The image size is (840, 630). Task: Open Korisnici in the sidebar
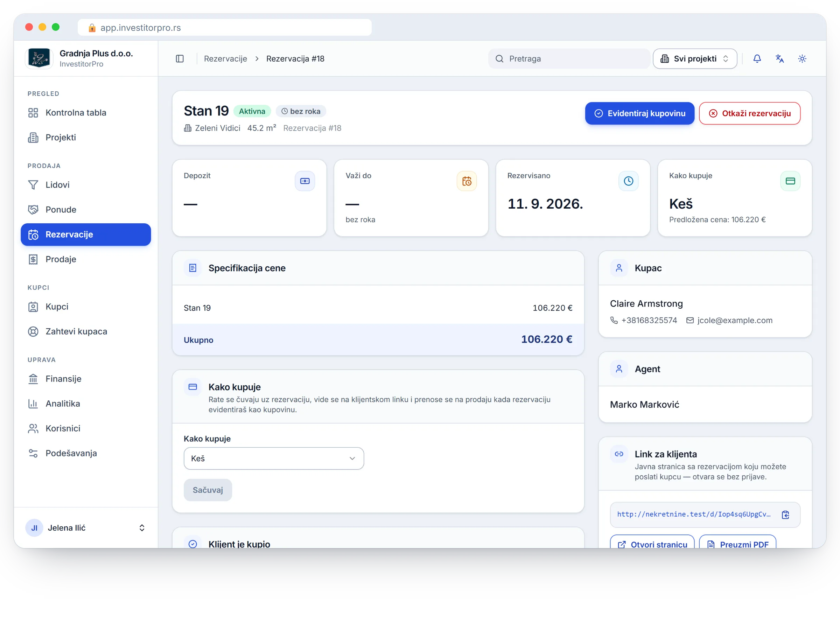(86, 428)
